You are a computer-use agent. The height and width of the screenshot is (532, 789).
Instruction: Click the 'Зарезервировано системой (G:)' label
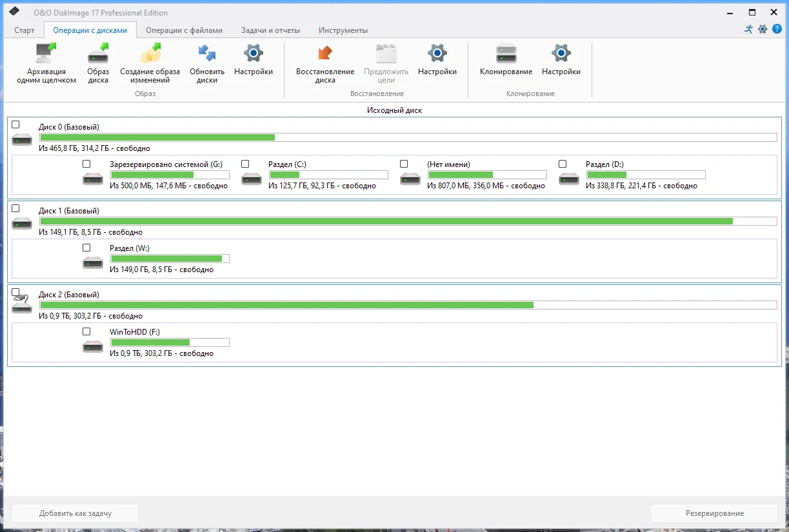point(166,164)
